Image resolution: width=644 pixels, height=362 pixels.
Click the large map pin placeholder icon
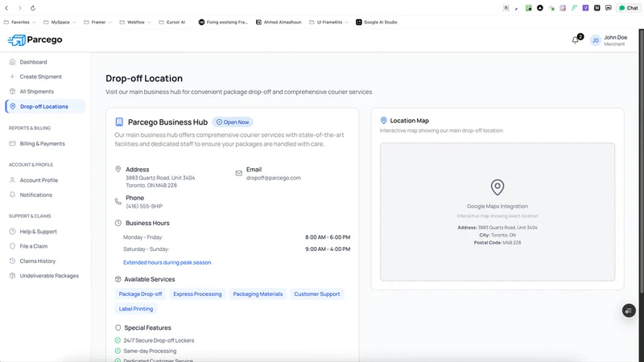tap(497, 187)
